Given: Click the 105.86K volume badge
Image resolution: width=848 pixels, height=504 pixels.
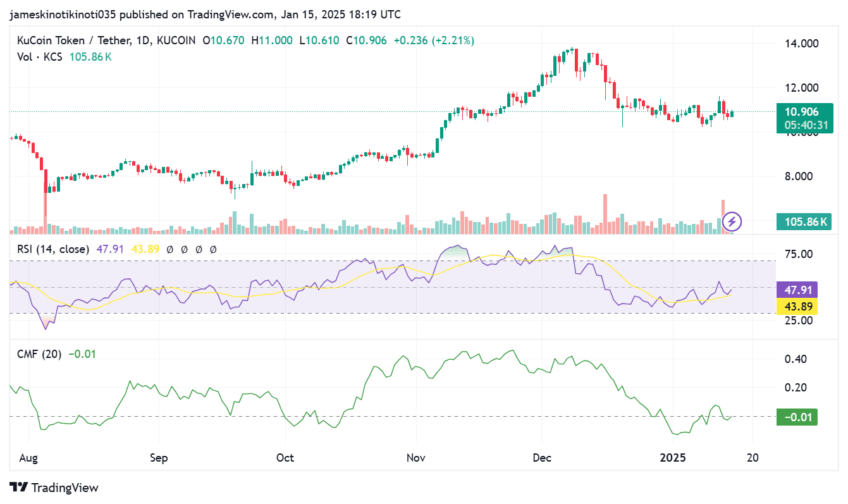Looking at the screenshot, I should tap(804, 221).
